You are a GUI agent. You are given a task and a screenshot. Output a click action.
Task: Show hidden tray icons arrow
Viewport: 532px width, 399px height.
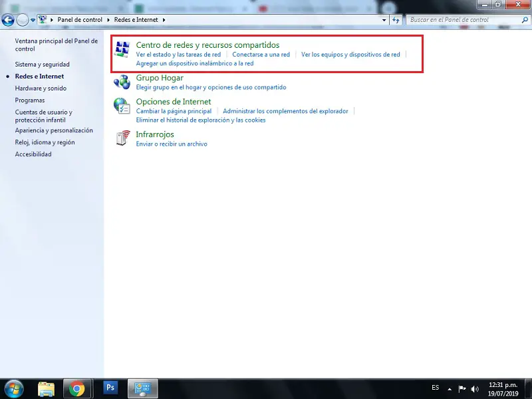click(450, 389)
